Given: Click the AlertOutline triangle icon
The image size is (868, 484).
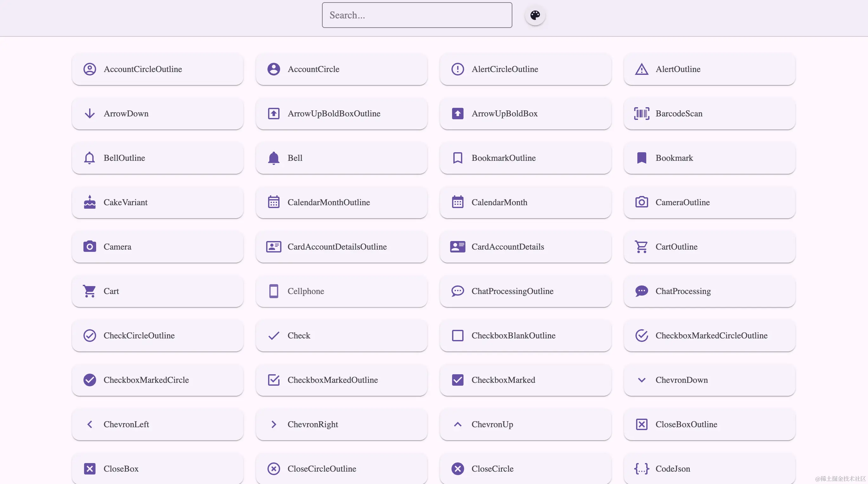Looking at the screenshot, I should pyautogui.click(x=641, y=69).
